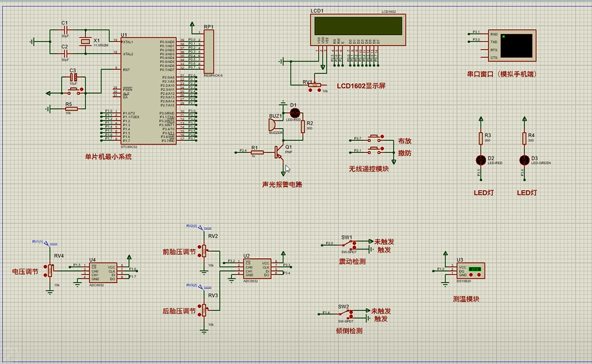Click the D1 red LED in alarm circuit

(296, 112)
